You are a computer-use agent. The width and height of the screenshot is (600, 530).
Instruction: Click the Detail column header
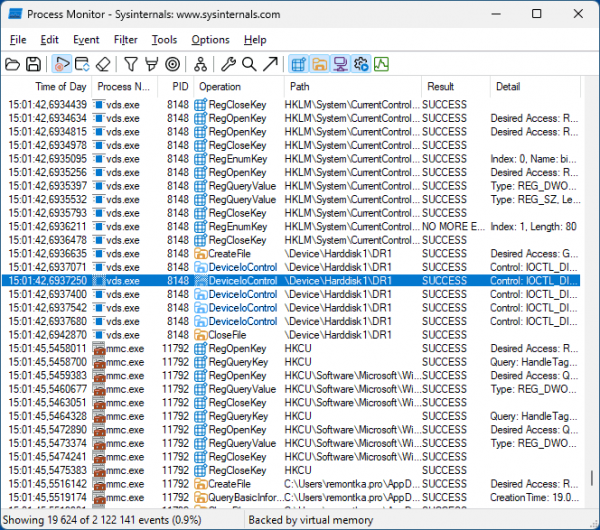tap(535, 86)
